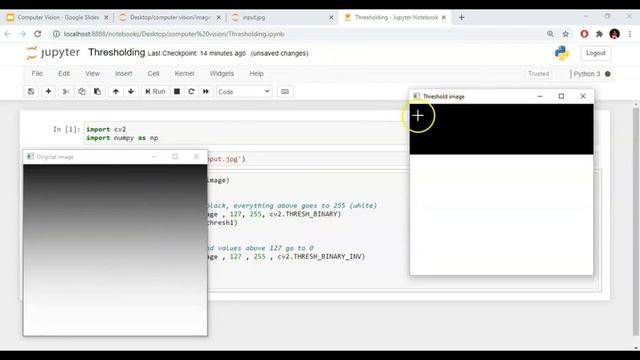Reload the current page
This screenshot has height=360, width=640.
(x=38, y=34)
